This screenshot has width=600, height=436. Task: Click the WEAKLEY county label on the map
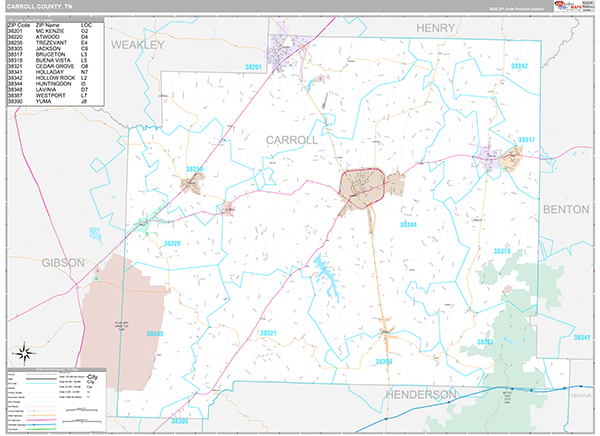tap(138, 45)
